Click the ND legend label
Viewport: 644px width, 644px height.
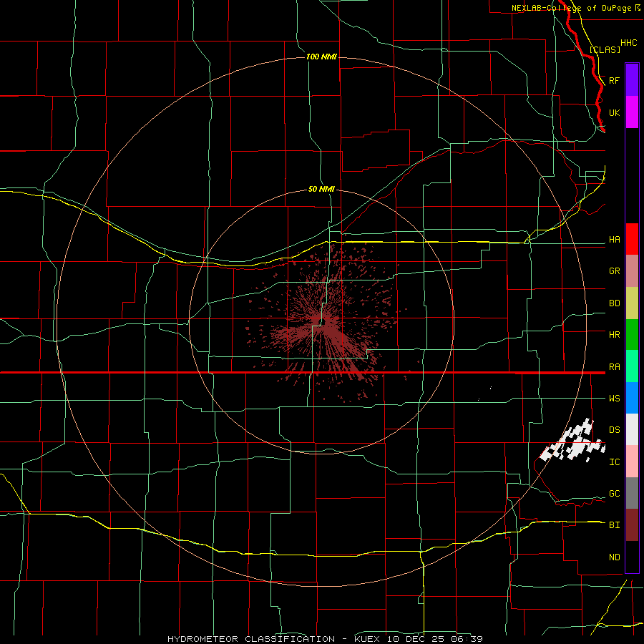(x=615, y=557)
